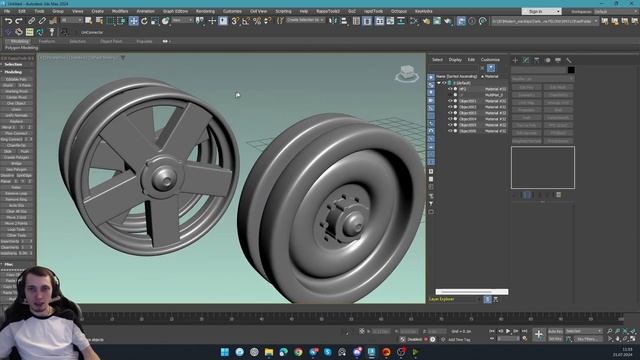Viewport: 640px width, 360px height.
Task: Click the Mirror tool icon
Action: 333,21
